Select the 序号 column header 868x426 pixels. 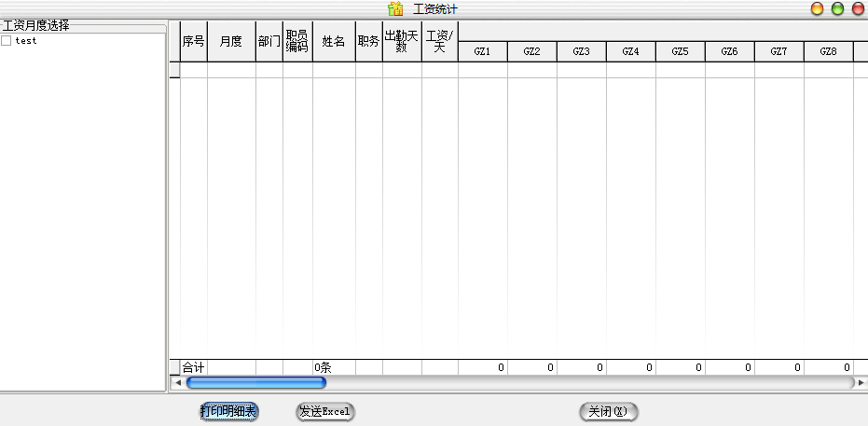pyautogui.click(x=193, y=42)
